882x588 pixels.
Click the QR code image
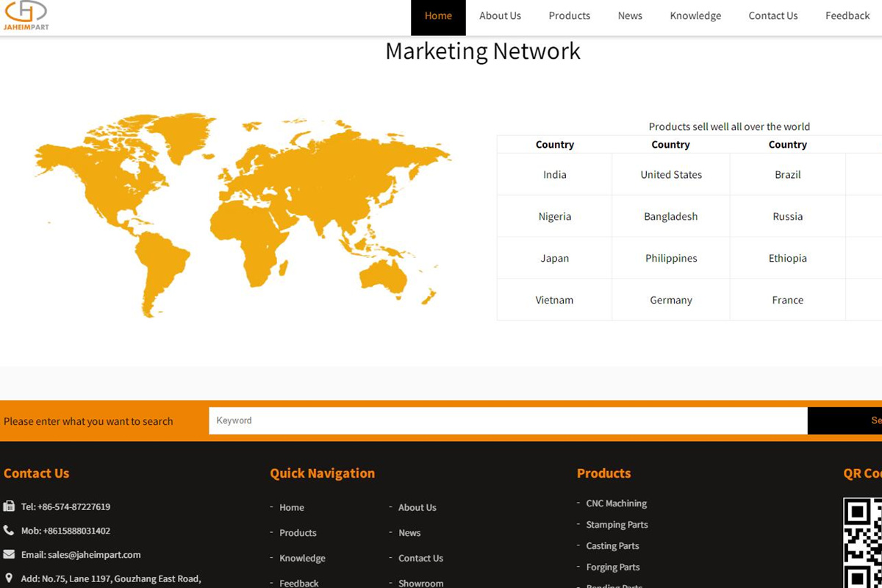863,542
